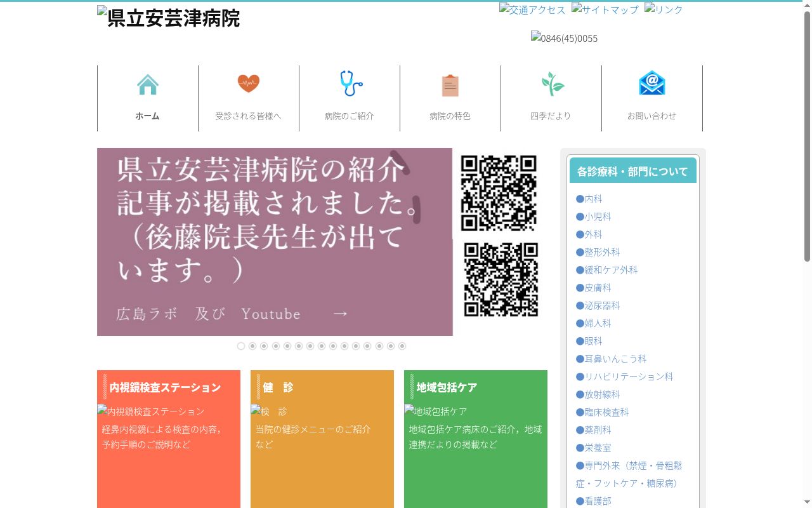812x508 pixels.
Task: Select the tenth slideshow dot
Action: 344,346
